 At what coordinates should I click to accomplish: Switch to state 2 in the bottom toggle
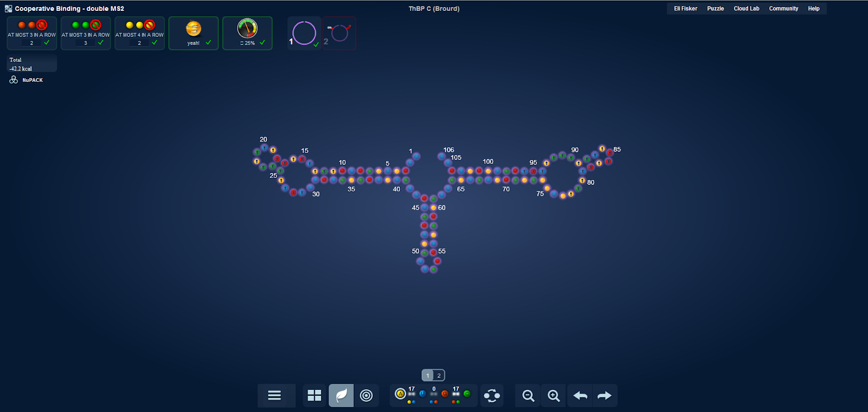439,375
